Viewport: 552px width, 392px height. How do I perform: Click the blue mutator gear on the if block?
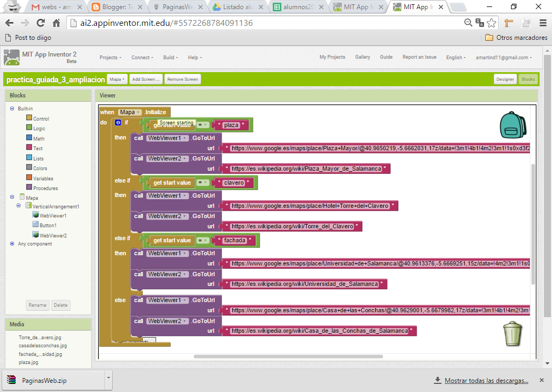tap(118, 122)
